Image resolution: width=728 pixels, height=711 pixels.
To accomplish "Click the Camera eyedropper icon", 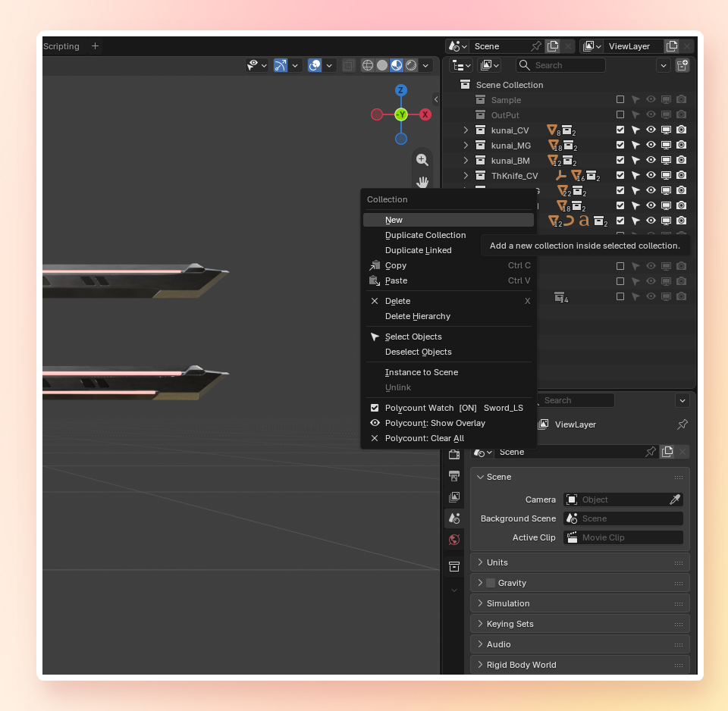I will (675, 500).
